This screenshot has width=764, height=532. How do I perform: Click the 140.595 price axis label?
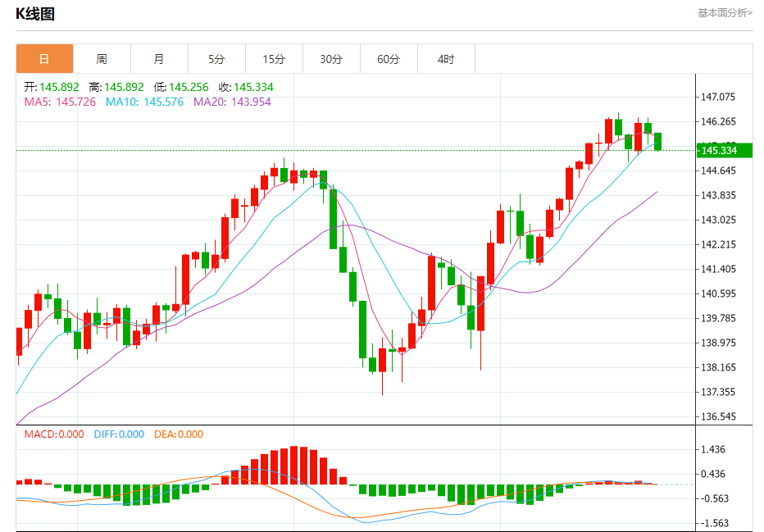coord(718,293)
